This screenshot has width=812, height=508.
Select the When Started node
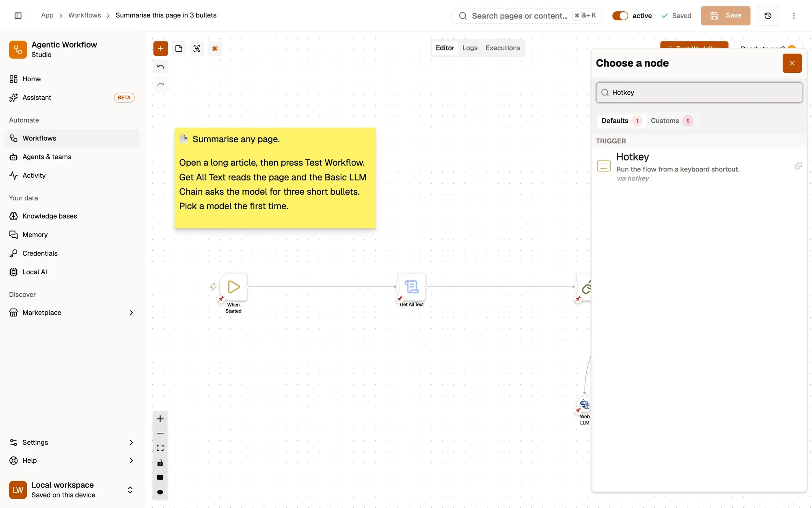(x=233, y=287)
